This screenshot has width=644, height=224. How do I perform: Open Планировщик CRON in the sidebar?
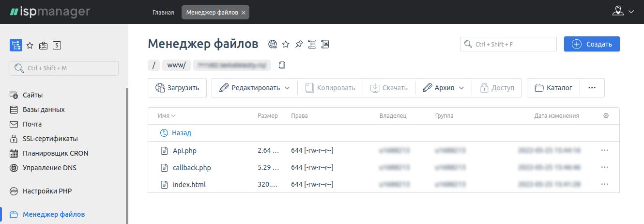55,153
